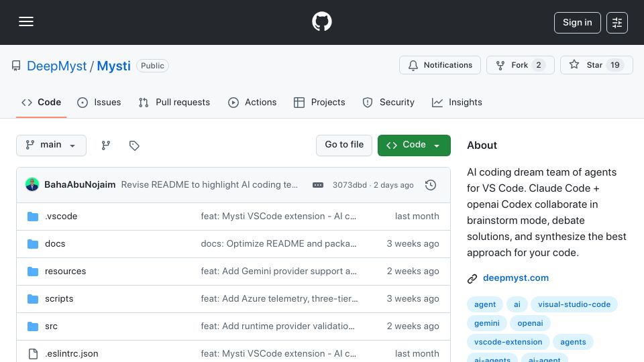Image resolution: width=644 pixels, height=362 pixels.
Task: Click BahaAbuNojaim's avatar image
Action: pos(32,185)
